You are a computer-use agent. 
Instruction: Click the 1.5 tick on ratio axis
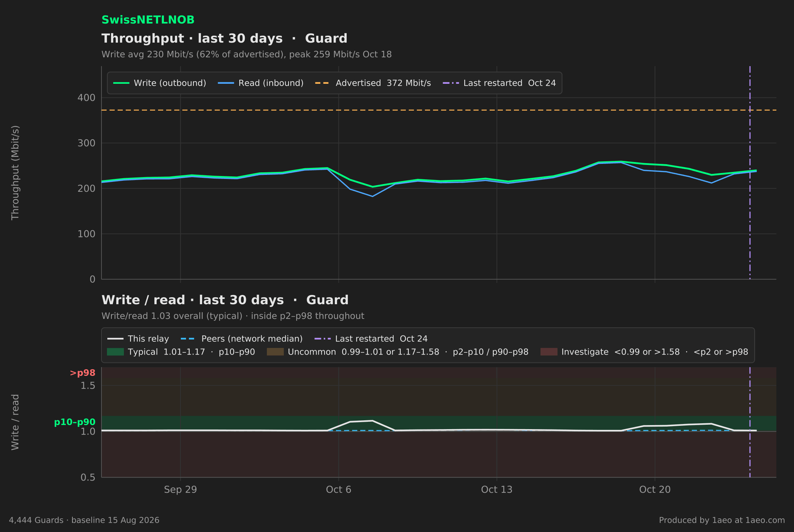[x=88, y=386]
